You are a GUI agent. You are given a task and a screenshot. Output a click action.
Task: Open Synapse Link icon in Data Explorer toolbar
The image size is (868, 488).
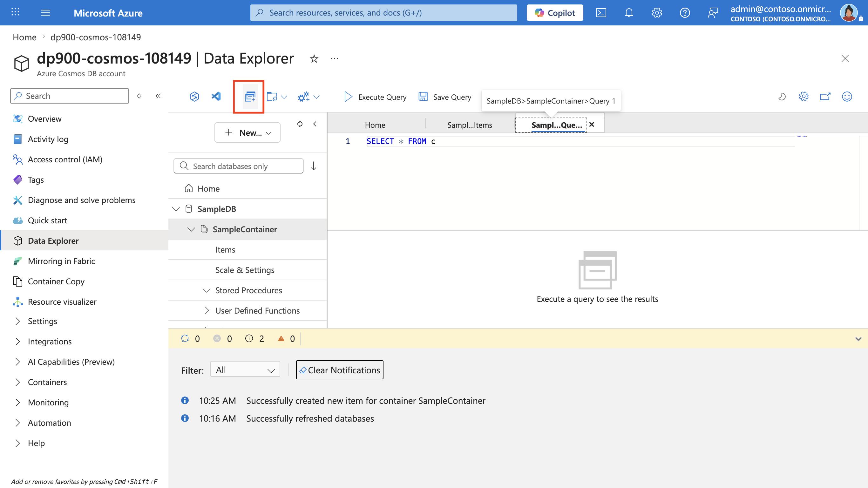(194, 97)
